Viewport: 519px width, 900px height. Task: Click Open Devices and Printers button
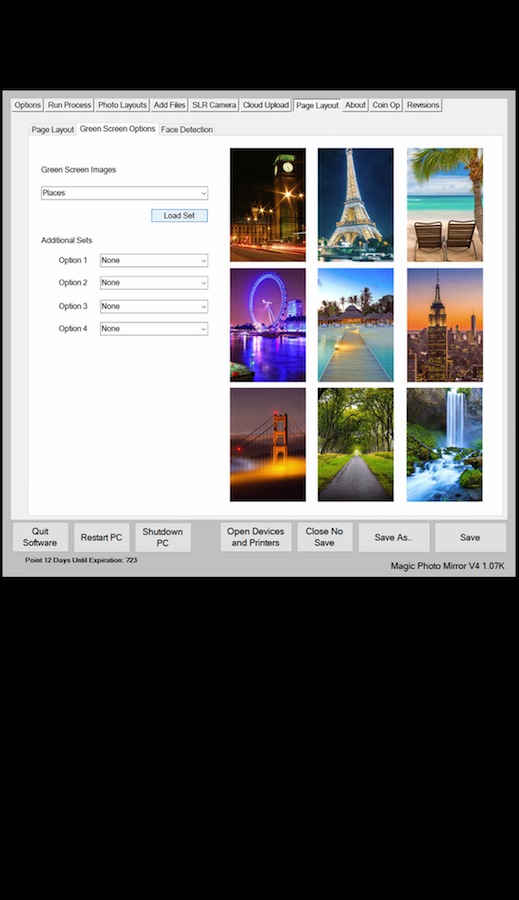click(x=255, y=537)
